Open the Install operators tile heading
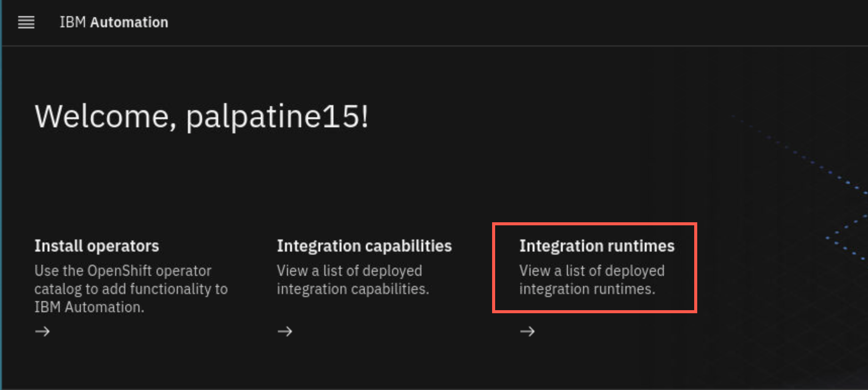 97,246
